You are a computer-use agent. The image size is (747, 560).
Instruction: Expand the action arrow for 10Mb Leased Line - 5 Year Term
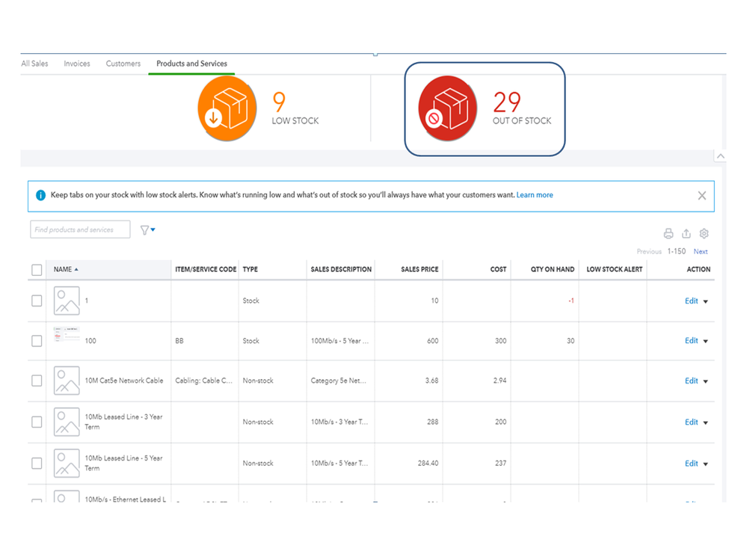click(706, 464)
